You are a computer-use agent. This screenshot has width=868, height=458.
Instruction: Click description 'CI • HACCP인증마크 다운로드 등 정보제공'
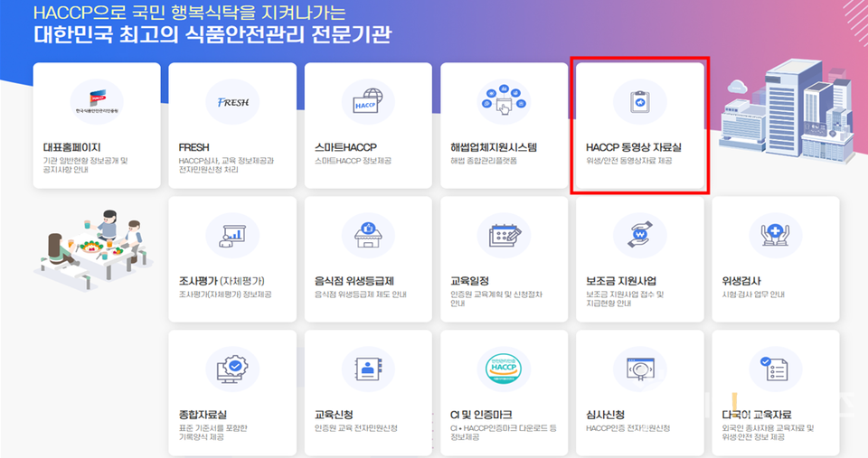[x=504, y=433]
